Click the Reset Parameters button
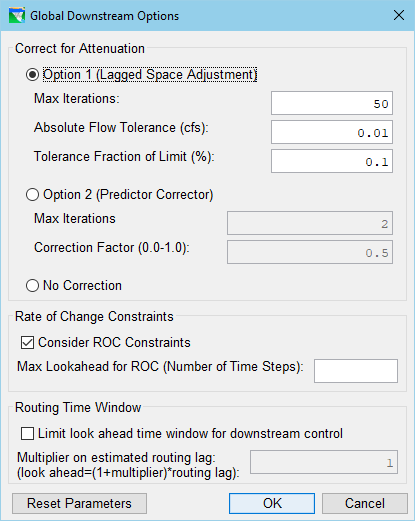This screenshot has height=521, width=415. click(x=79, y=503)
